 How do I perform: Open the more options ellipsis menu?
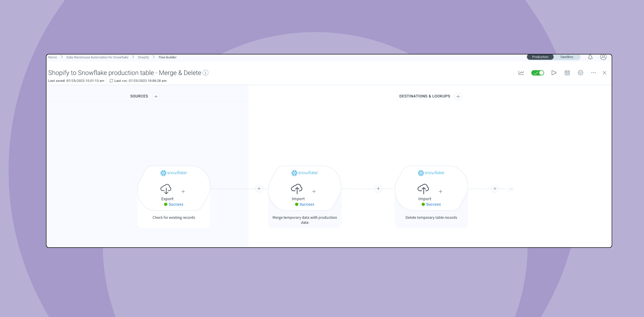(x=593, y=73)
